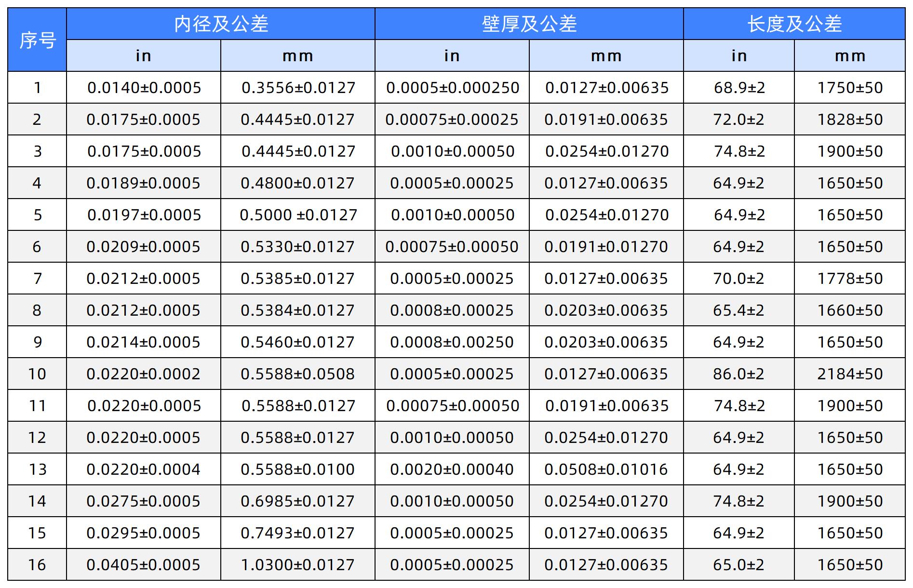Click cell 0.0209±0.0005

click(144, 246)
